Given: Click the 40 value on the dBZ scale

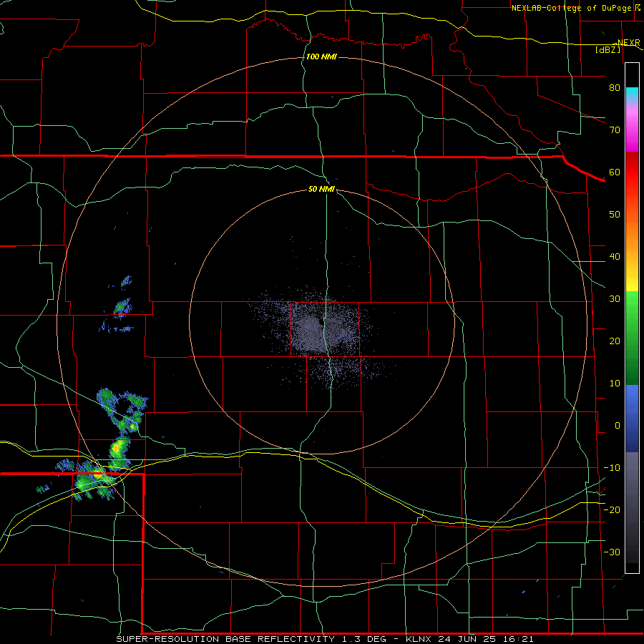Looking at the screenshot, I should (615, 257).
